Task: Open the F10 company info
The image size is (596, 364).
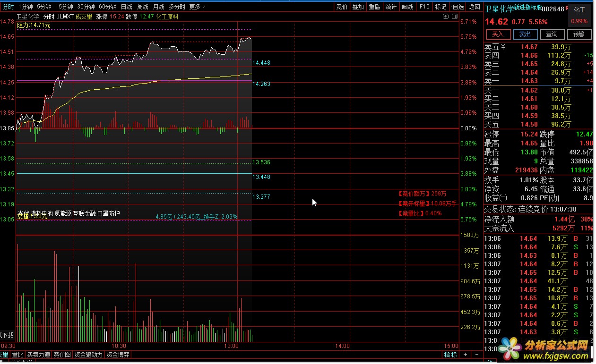Action: [424, 7]
